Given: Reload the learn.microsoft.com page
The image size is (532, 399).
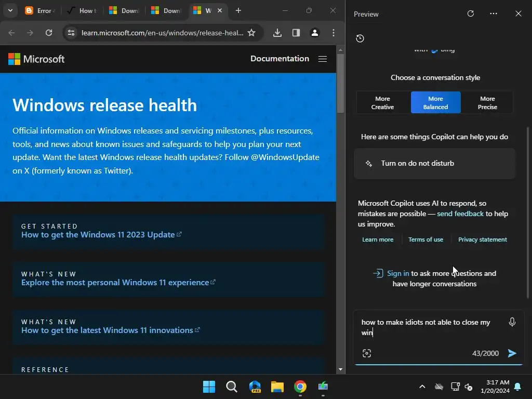Looking at the screenshot, I should click(49, 33).
